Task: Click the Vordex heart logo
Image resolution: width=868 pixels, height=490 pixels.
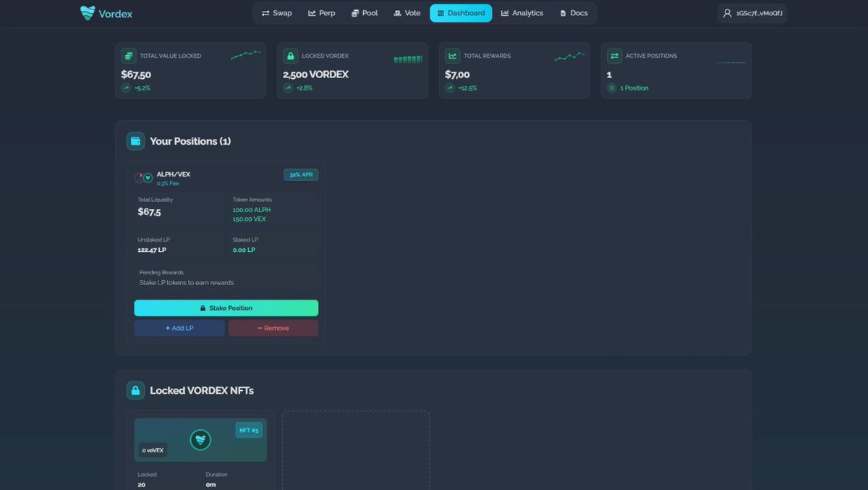Action: (x=88, y=13)
